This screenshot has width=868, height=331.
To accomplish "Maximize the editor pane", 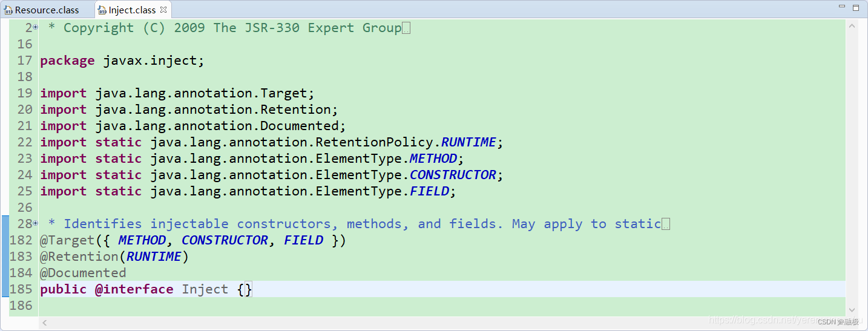I will tap(856, 7).
